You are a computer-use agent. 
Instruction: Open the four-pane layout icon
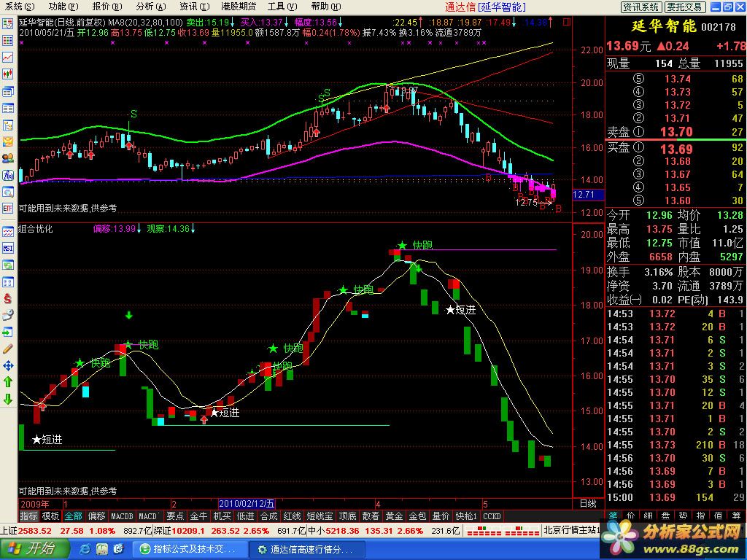(x=7, y=282)
